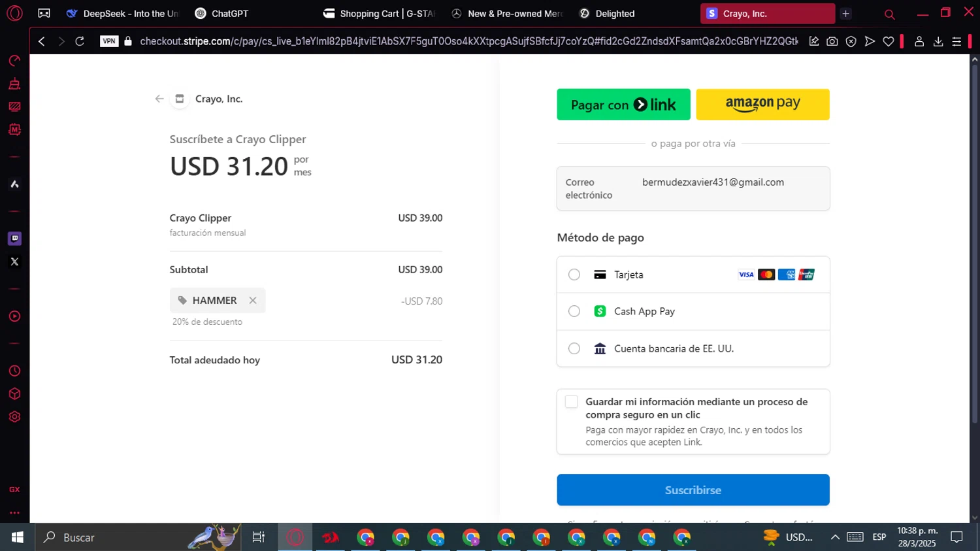This screenshot has width=980, height=551.
Task: Take a snapshot with the camera icon
Action: [832, 41]
